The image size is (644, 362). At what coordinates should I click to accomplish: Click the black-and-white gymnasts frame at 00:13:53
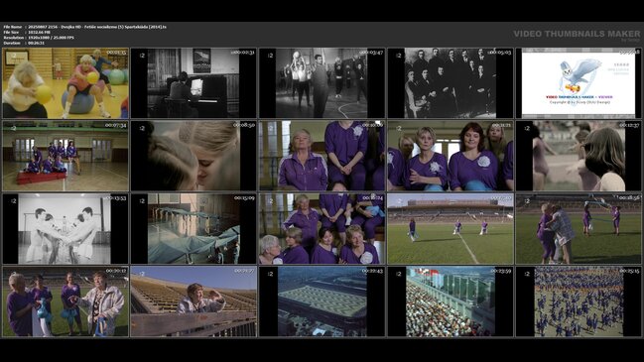click(65, 229)
